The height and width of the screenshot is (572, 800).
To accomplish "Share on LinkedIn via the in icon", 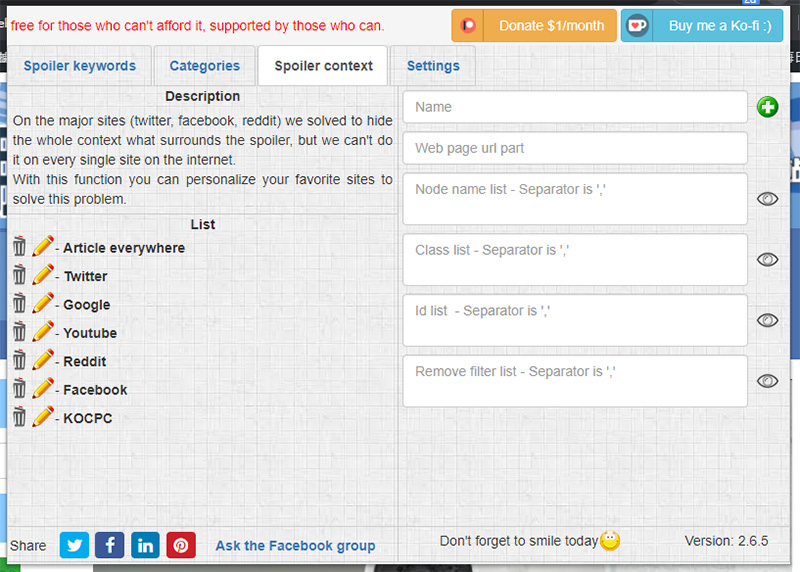I will click(145, 545).
